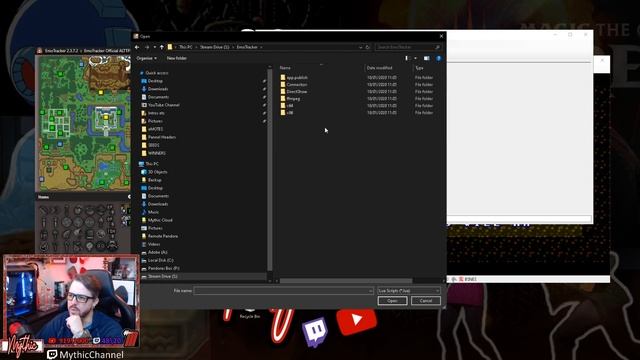Open the WINNERS folder in navigation pane
Screen dimensions: 640x360
[157, 153]
